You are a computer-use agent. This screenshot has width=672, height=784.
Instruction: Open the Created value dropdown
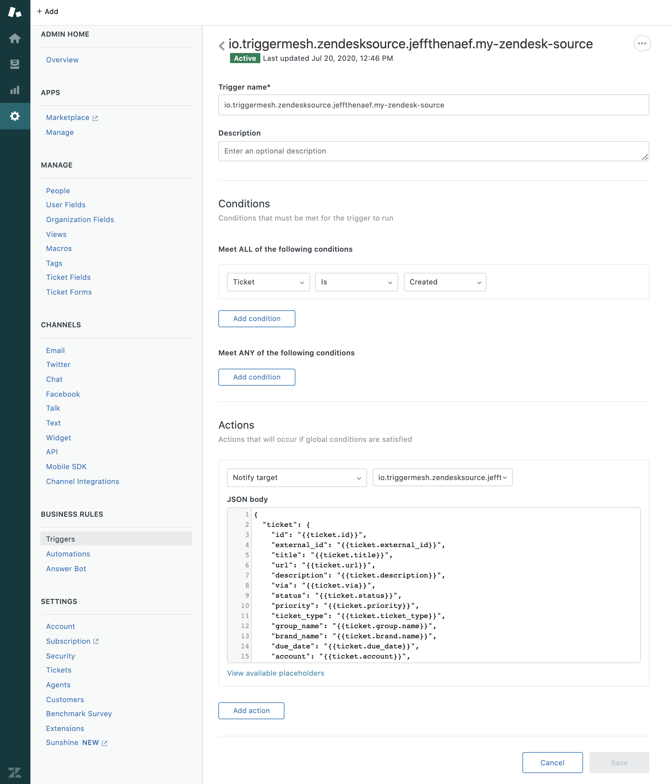(445, 282)
